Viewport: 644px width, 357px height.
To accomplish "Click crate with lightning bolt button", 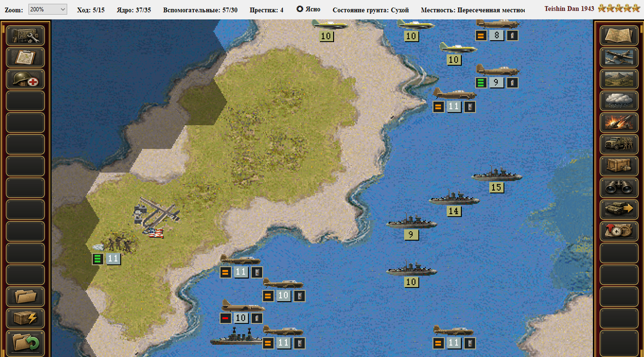I will coord(25,318).
